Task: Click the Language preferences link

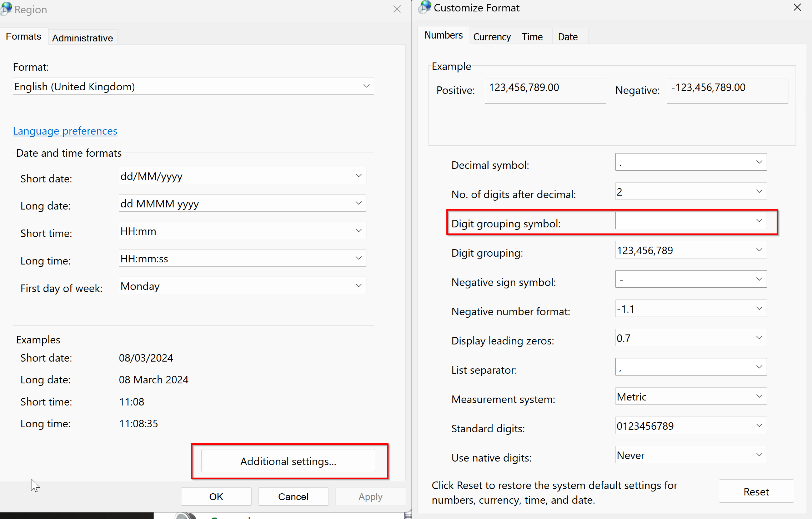Action: click(65, 131)
